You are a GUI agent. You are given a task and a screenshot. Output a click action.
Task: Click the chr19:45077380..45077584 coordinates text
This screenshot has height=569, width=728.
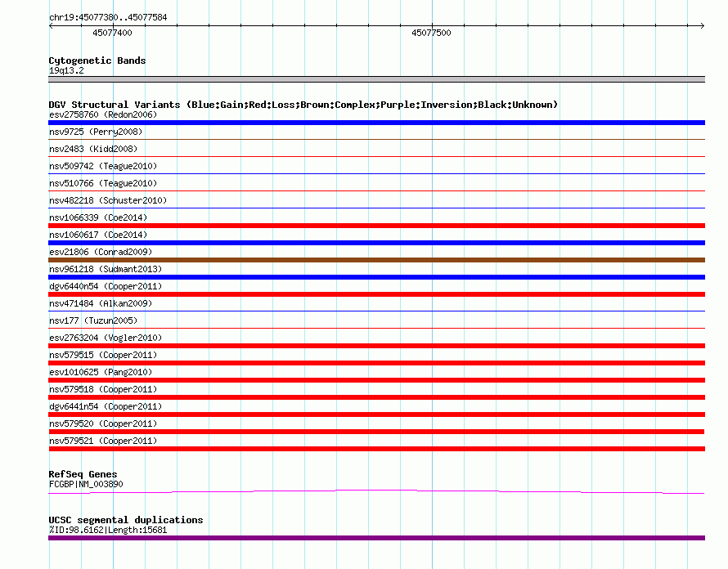point(108,17)
